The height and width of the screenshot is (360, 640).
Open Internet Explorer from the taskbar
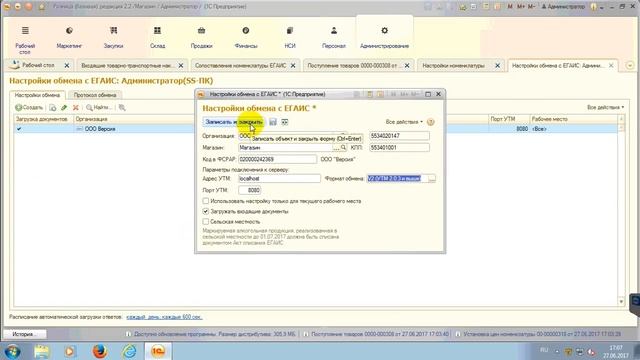[x=129, y=351]
